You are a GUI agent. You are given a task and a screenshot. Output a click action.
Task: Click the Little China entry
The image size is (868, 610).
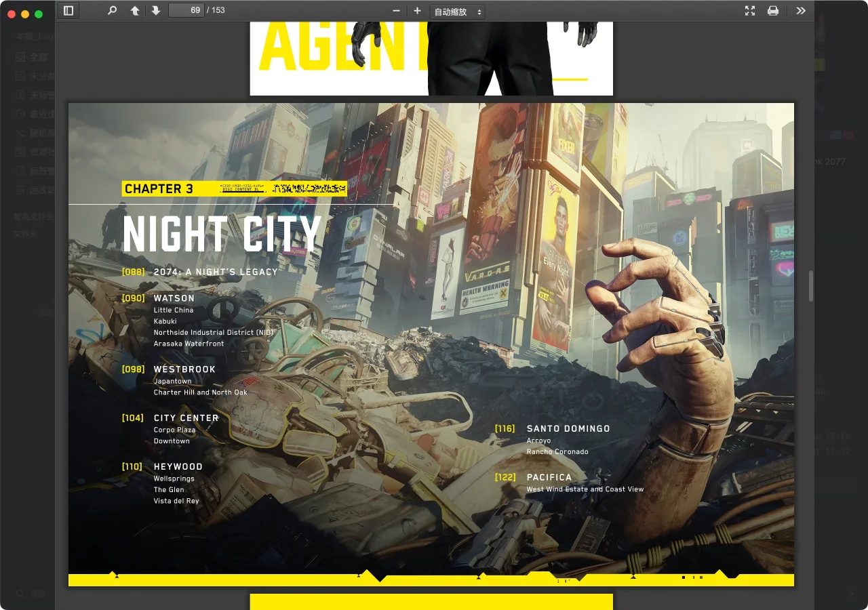pyautogui.click(x=174, y=310)
